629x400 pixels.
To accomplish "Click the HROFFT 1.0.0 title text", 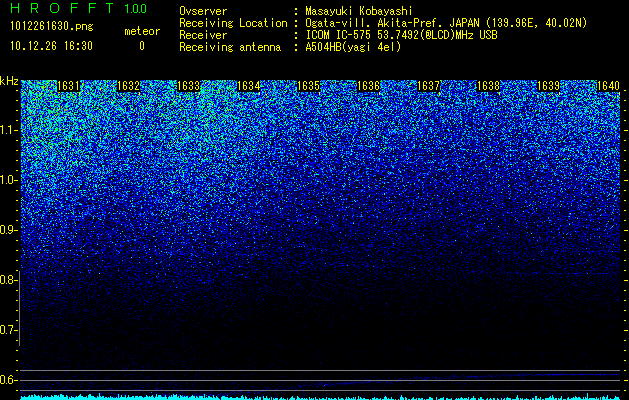I will pyautogui.click(x=79, y=8).
